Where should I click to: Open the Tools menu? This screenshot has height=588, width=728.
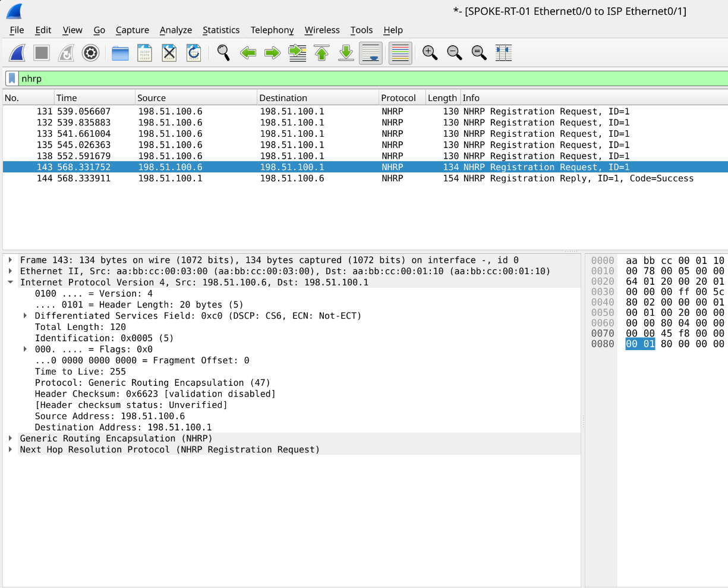361,30
